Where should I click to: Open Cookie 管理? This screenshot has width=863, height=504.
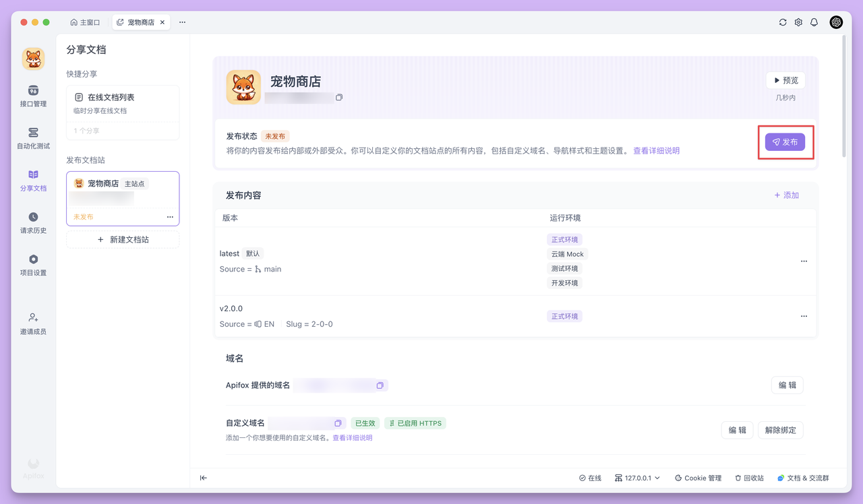698,478
